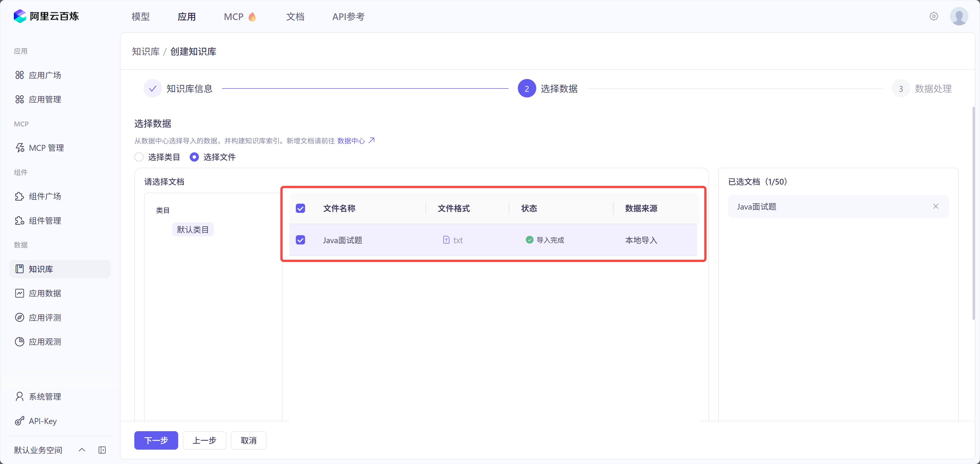The width and height of the screenshot is (980, 464).
Task: Open the 数据中心 link
Action: [351, 141]
